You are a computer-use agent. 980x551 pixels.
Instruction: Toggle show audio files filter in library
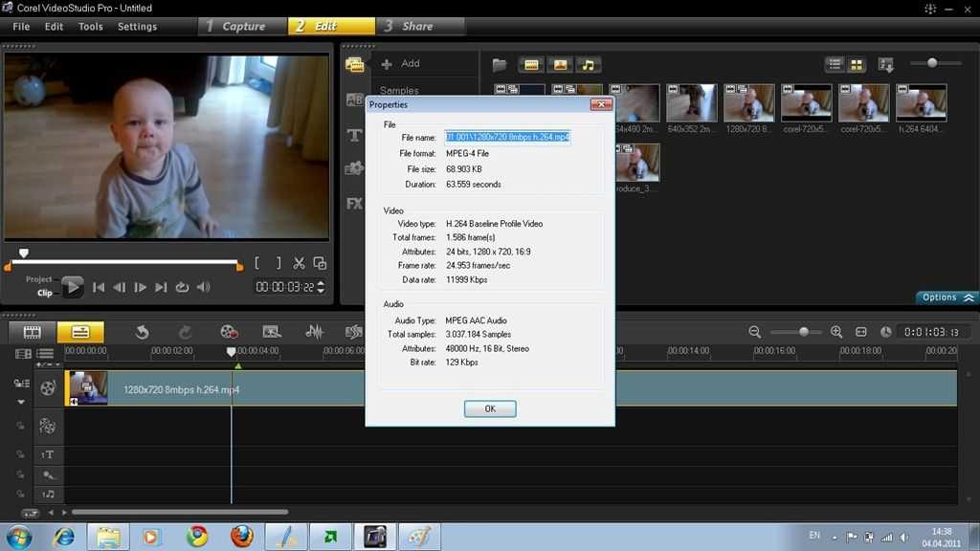click(588, 65)
